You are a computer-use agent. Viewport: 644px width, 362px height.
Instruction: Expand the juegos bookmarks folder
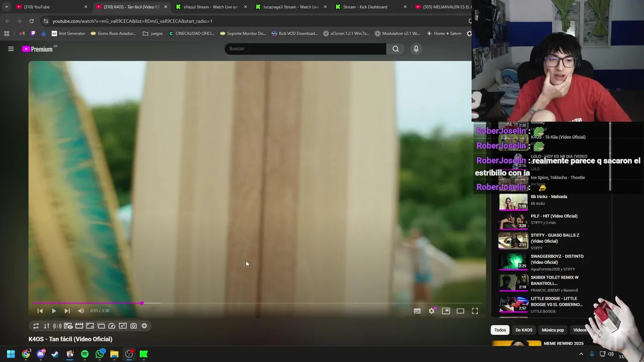click(153, 34)
